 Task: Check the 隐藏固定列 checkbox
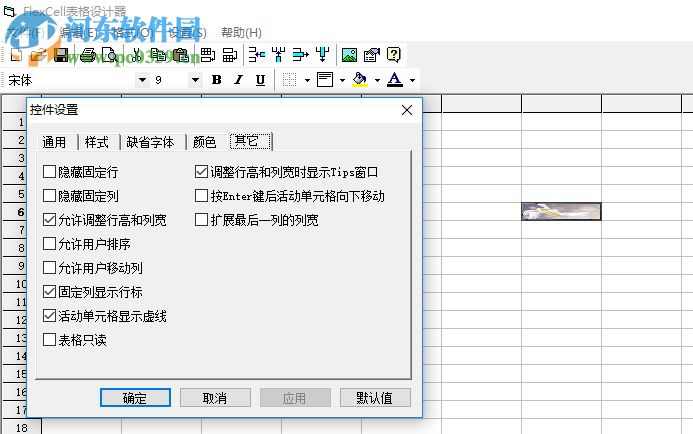tap(49, 195)
